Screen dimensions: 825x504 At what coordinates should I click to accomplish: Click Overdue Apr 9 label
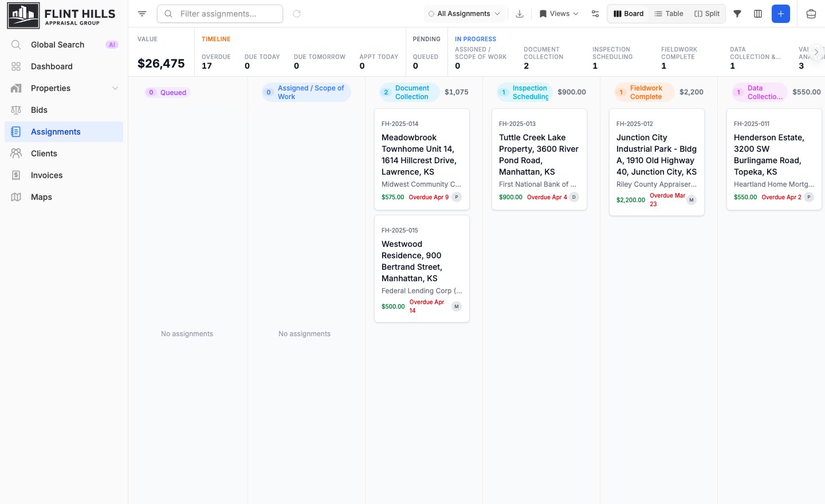(x=429, y=197)
